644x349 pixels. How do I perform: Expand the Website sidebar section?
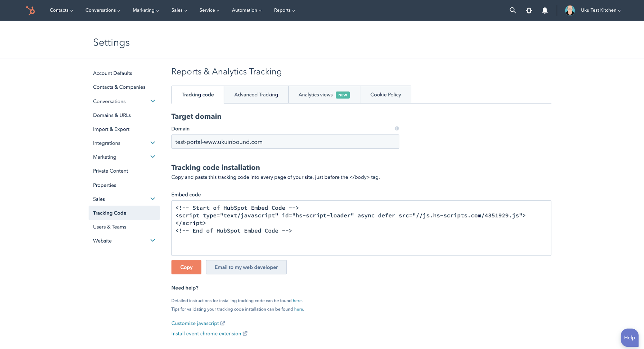point(152,240)
